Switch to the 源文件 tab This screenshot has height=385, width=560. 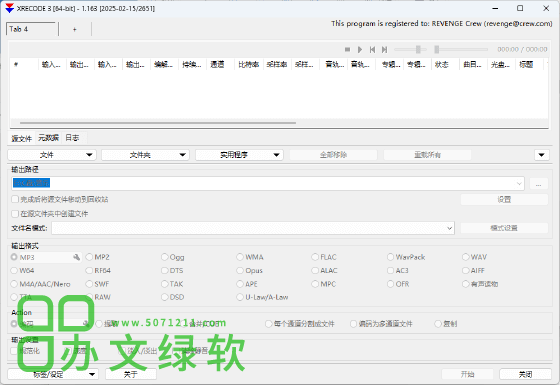22,138
